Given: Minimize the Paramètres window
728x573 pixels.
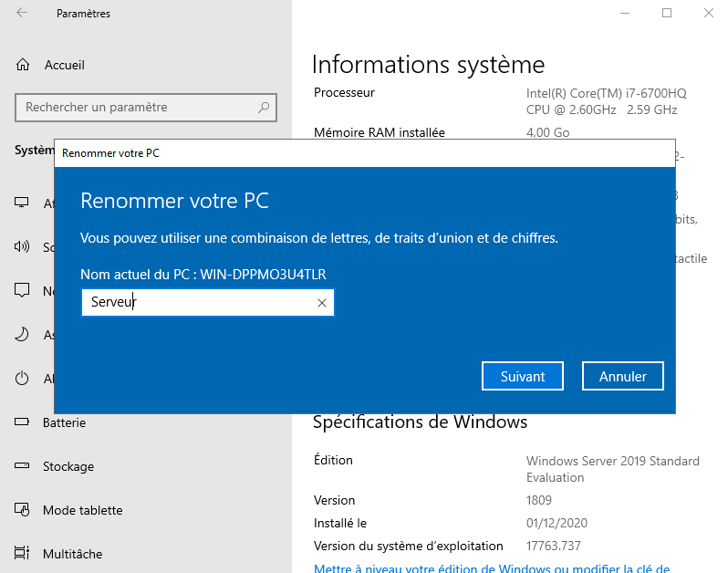Looking at the screenshot, I should (625, 13).
